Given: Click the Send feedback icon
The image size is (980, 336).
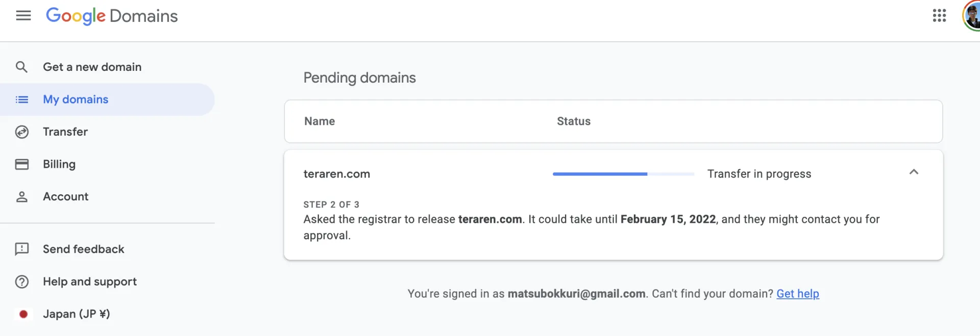Looking at the screenshot, I should 22,249.
